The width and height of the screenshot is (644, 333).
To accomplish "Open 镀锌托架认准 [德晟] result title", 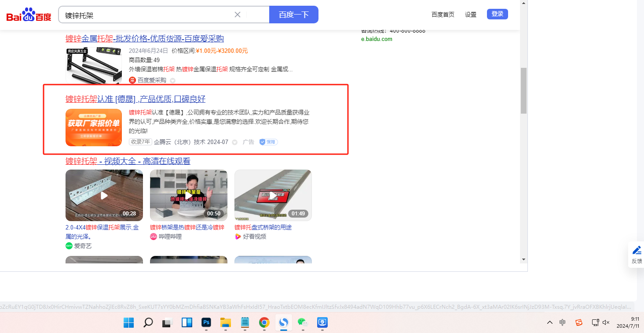I will coord(135,99).
